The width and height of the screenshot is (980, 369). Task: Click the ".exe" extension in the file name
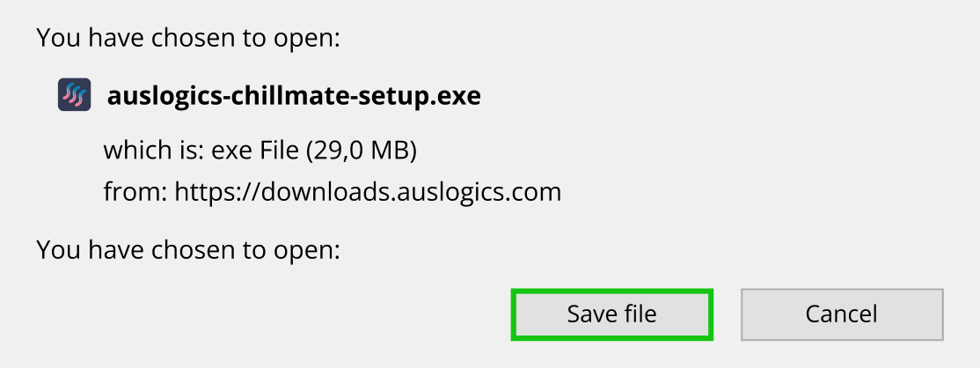(x=457, y=95)
